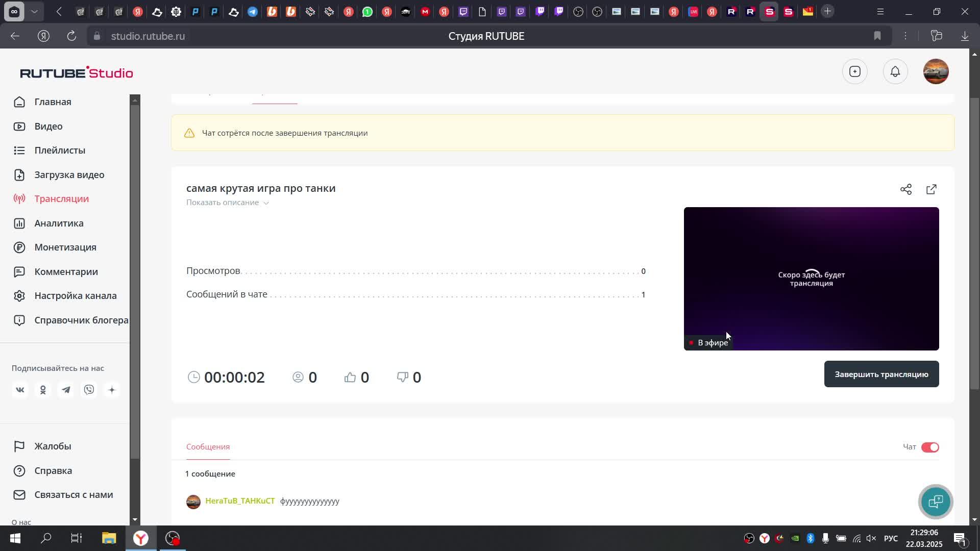This screenshot has width=980, height=551.
Task: Open the Telegram social link icon
Action: click(66, 390)
